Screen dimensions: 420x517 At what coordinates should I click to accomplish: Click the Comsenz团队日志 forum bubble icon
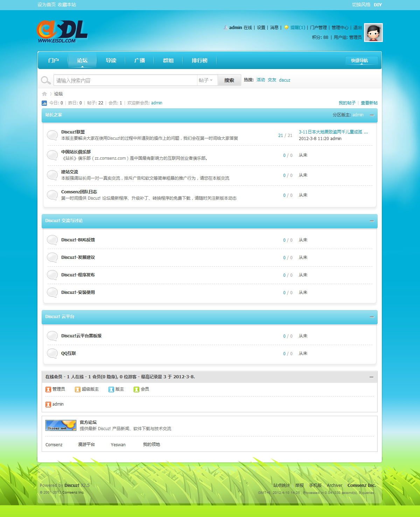tap(52, 195)
